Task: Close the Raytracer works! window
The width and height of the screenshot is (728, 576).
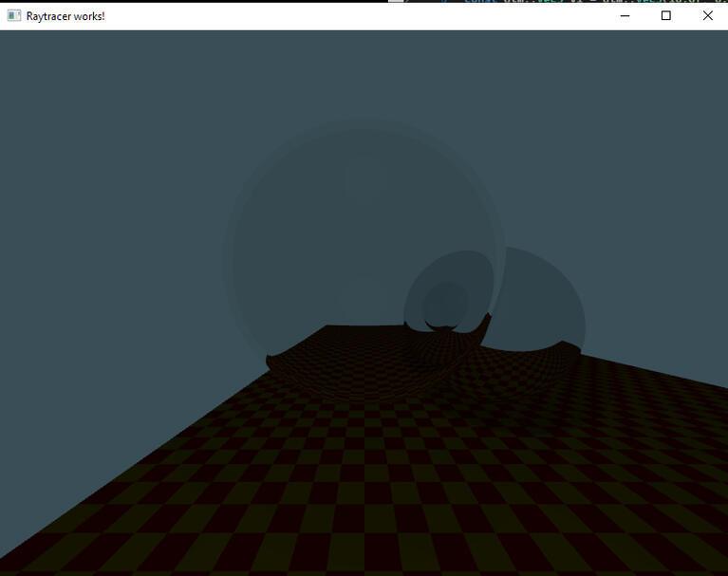Action: [x=707, y=16]
